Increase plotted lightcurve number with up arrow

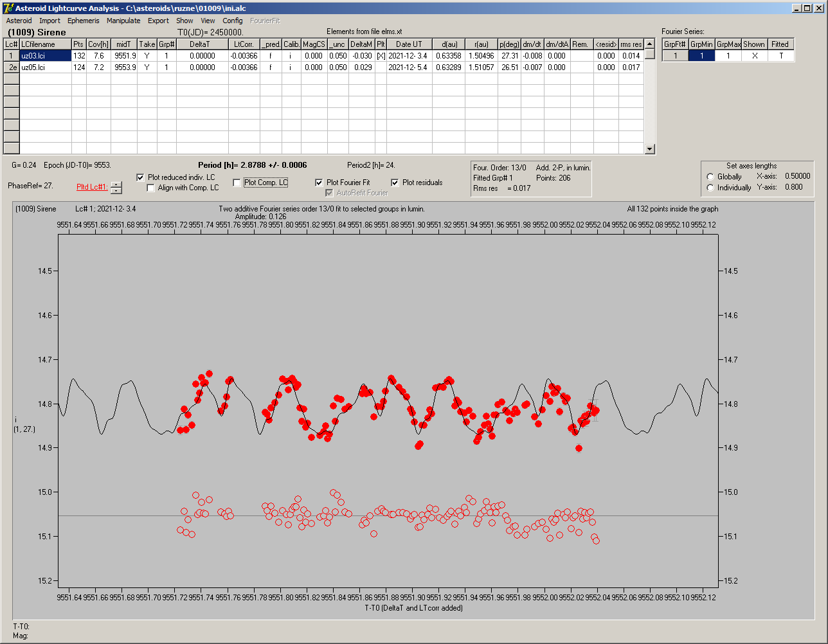click(116, 184)
